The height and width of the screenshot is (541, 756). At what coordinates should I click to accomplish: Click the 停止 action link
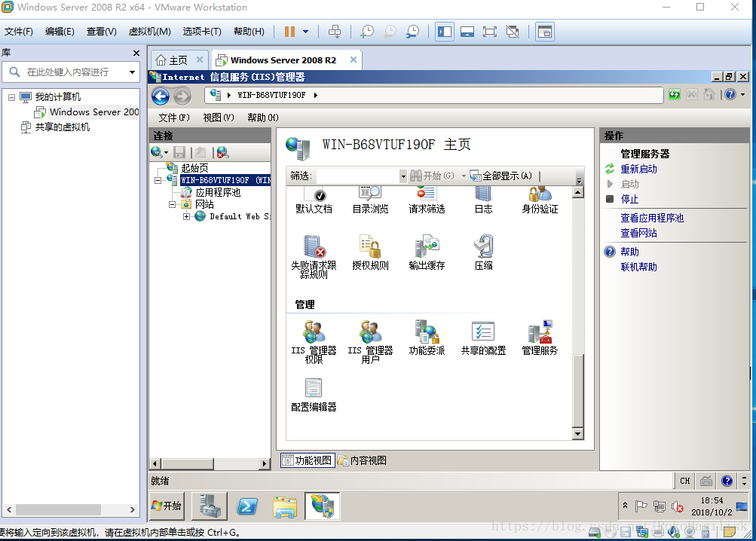[629, 199]
